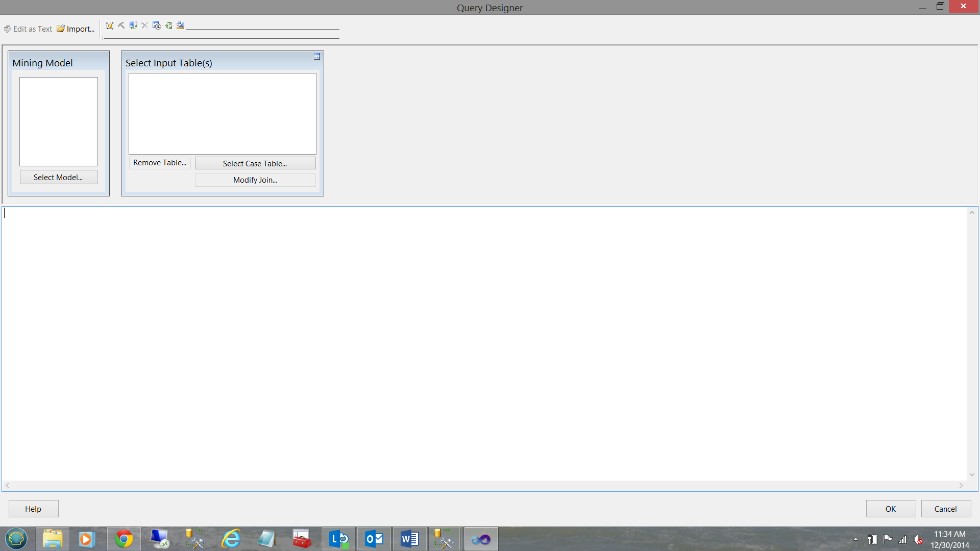
Task: Open the Import... query option
Action: coord(76,29)
